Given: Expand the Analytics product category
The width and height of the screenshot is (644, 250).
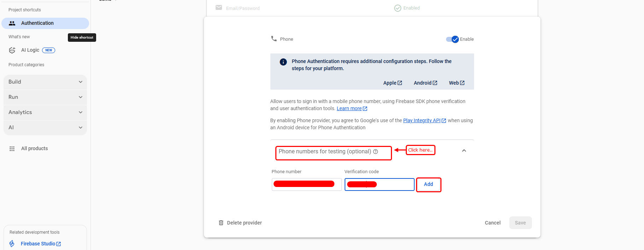Looking at the screenshot, I should 45,112.
